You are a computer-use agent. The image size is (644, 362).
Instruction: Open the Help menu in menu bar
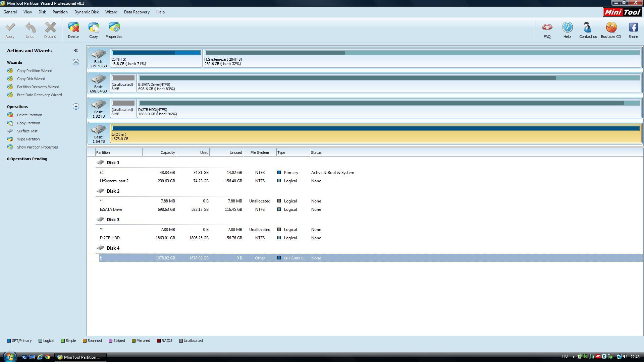point(160,12)
